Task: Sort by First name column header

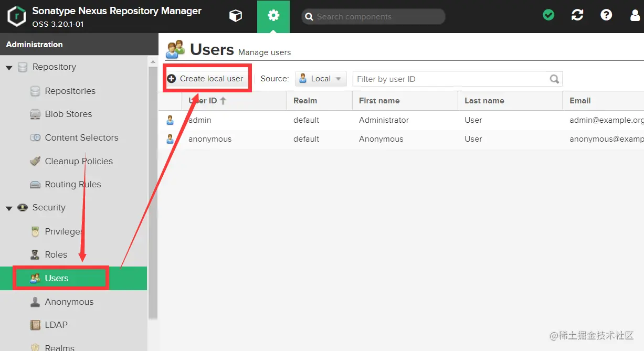Action: pyautogui.click(x=405, y=101)
